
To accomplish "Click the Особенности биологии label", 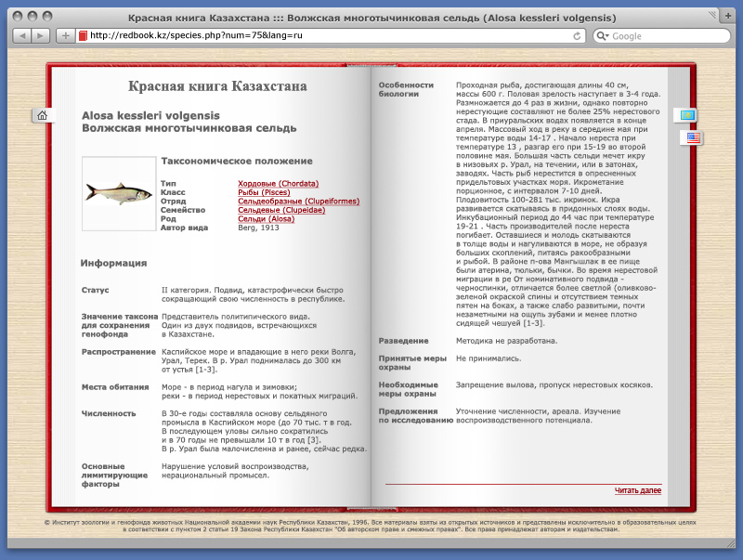I will 406,89.
